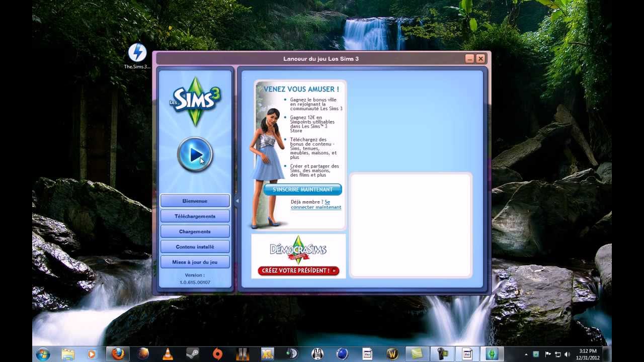644x362 pixels.
Task: Open the Contenu installé tab
Action: pos(195,247)
